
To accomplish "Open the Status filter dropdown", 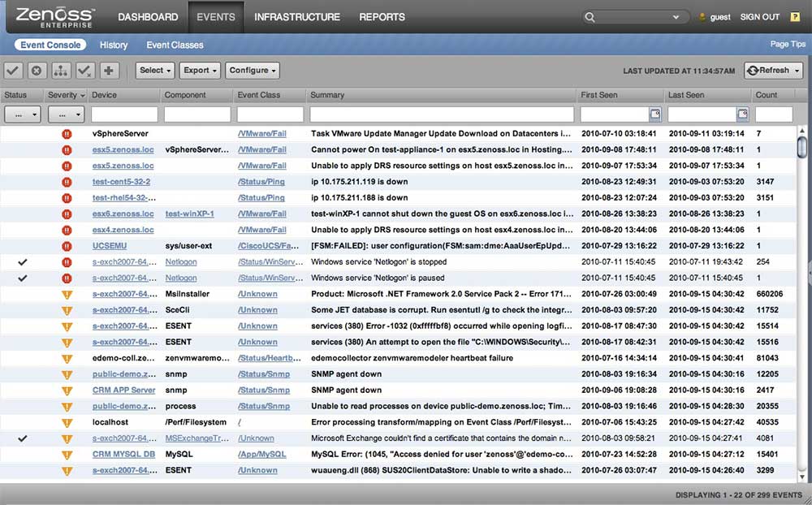I will [22, 114].
